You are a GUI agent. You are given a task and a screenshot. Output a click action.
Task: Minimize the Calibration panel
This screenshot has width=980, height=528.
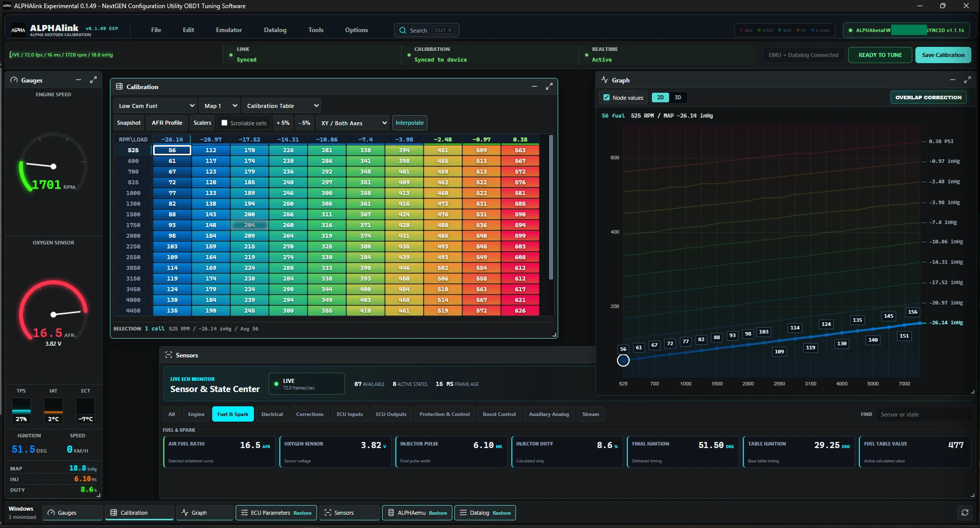pyautogui.click(x=534, y=87)
